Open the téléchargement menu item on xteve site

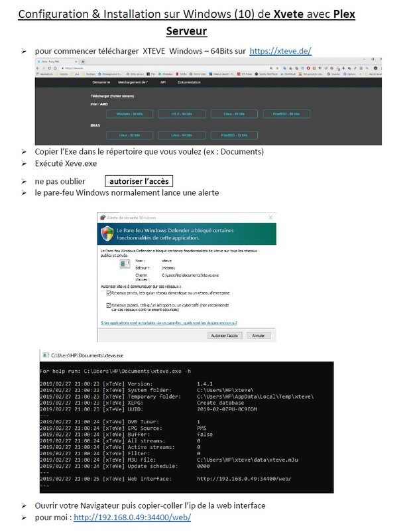pos(133,82)
